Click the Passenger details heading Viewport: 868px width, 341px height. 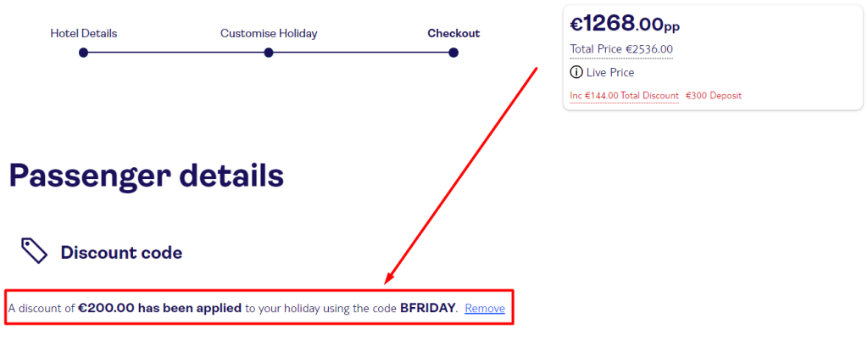tap(147, 176)
